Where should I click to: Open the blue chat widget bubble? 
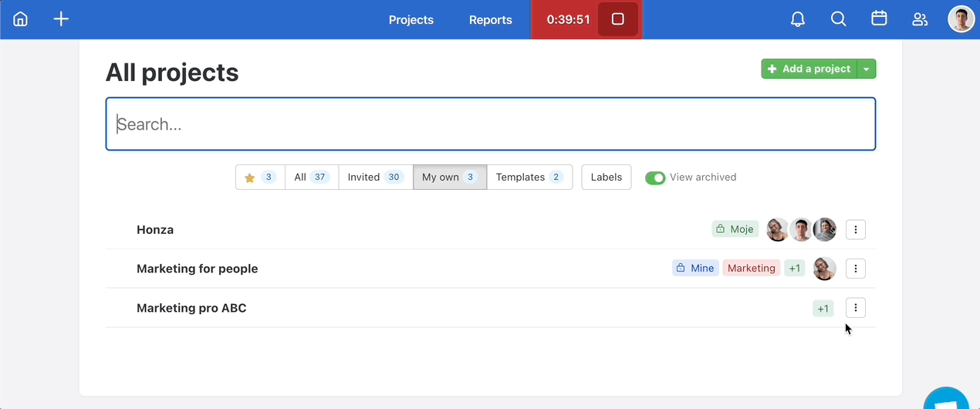coord(947,400)
